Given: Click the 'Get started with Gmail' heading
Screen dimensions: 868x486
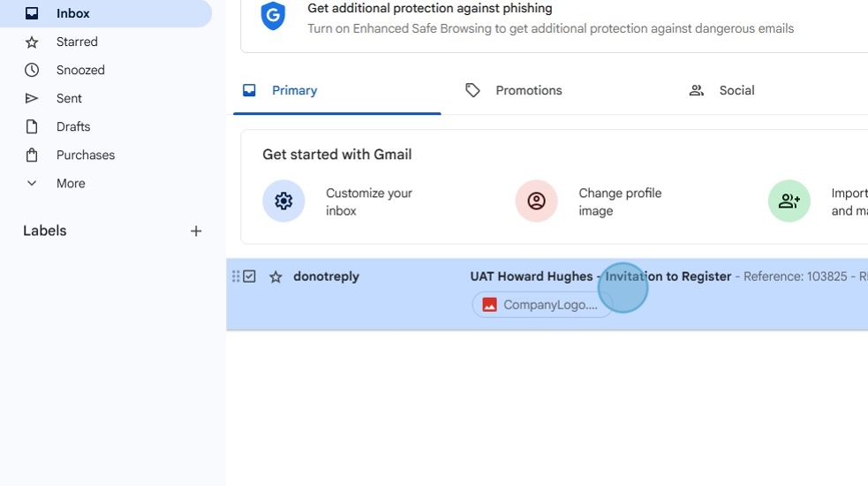Looking at the screenshot, I should (337, 154).
